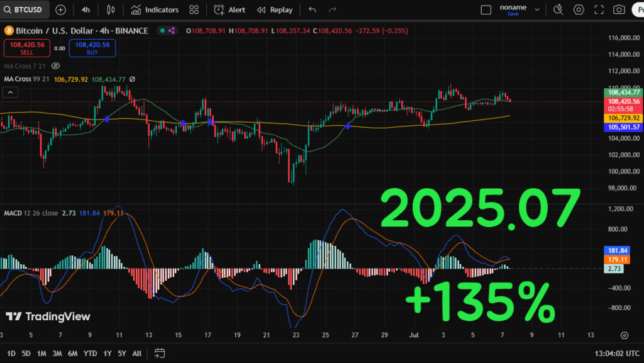
Task: Select the 5Y time range
Action: 122,353
